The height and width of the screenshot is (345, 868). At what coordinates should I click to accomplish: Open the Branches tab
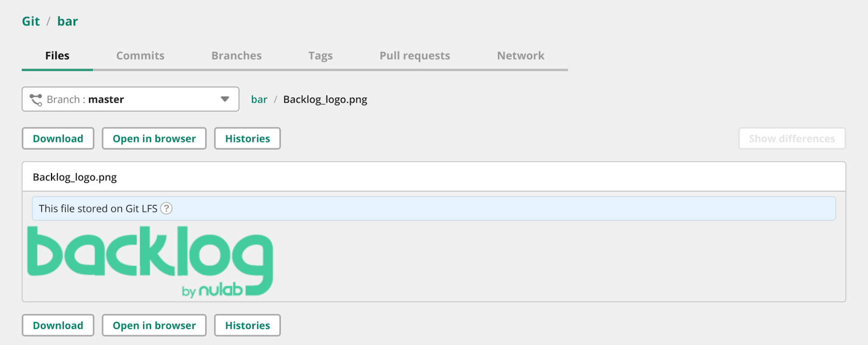(x=236, y=56)
